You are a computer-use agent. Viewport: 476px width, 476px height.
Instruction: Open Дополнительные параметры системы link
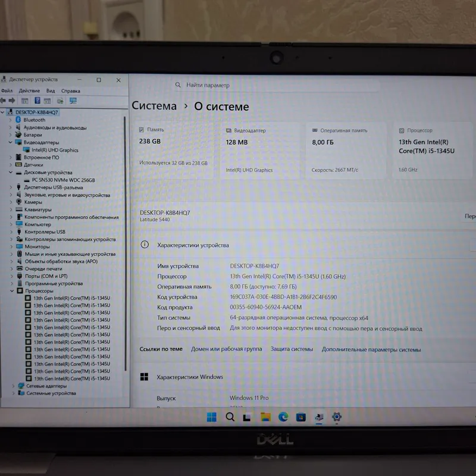tap(371, 349)
